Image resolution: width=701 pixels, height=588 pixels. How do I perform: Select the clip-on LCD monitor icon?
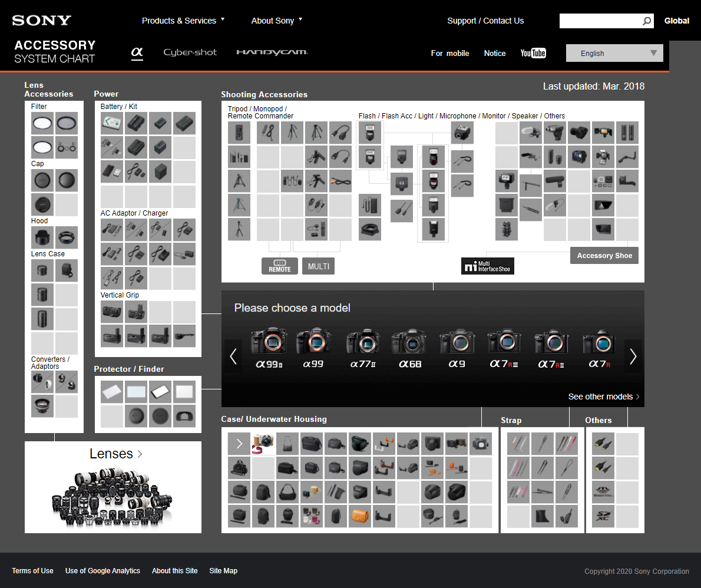(579, 157)
